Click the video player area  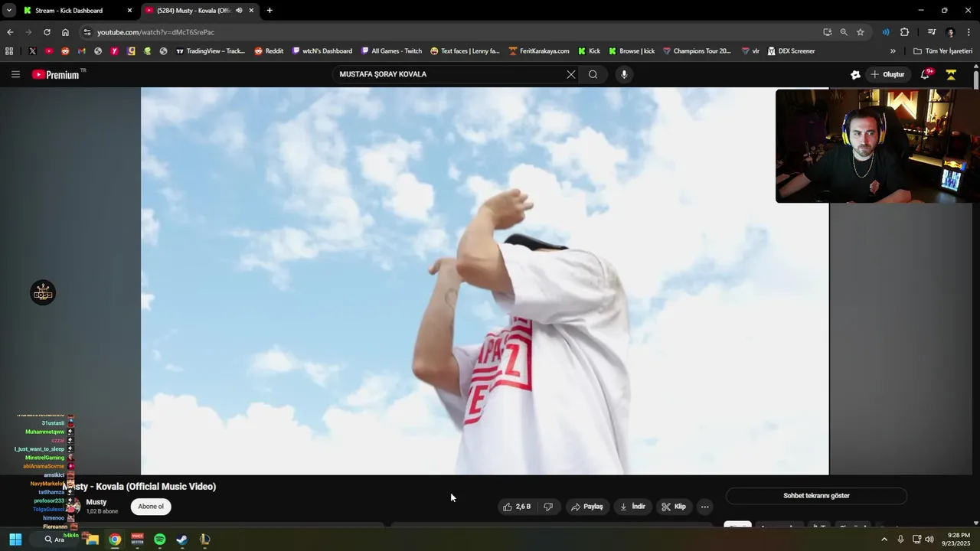tap(485, 281)
